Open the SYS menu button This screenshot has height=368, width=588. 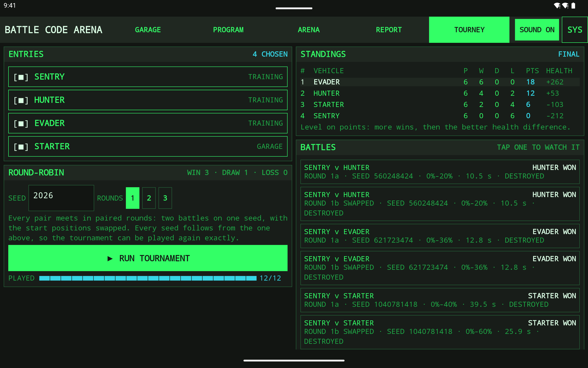(575, 30)
